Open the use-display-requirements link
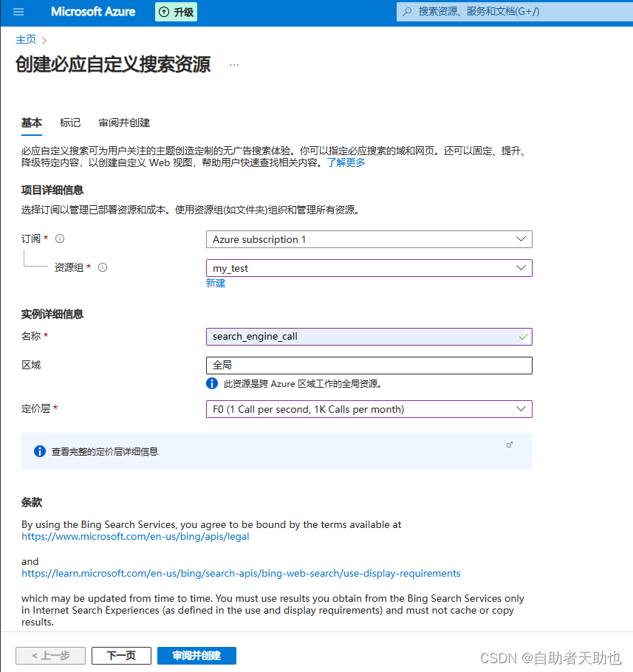This screenshot has width=633, height=672. (x=241, y=574)
